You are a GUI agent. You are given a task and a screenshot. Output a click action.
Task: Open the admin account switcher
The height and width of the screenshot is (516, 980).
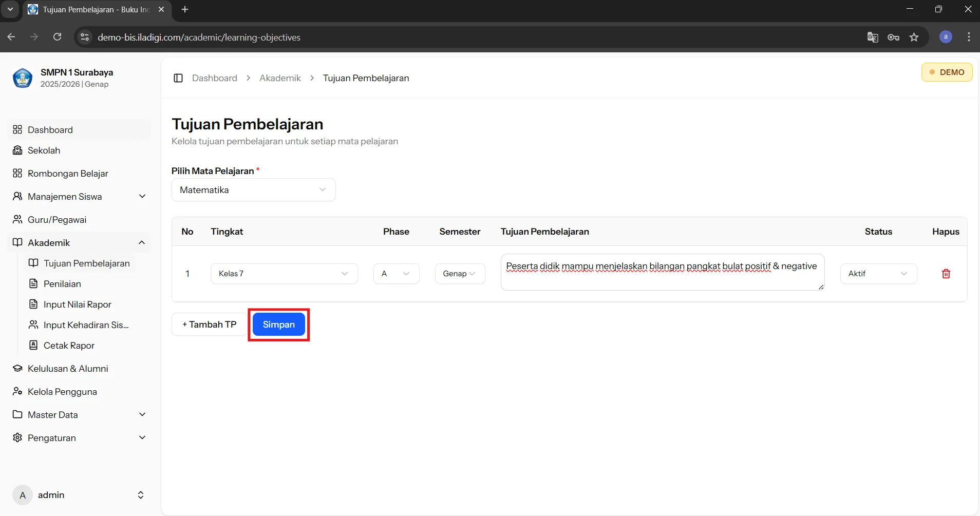[80, 495]
